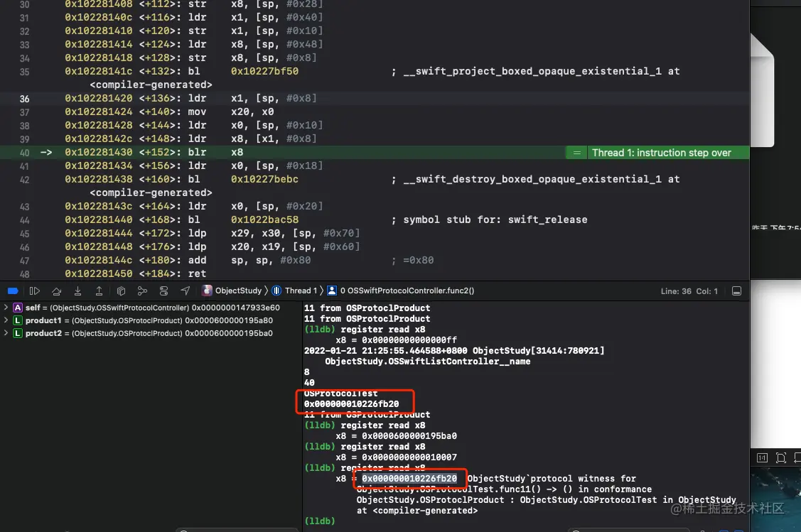Click the program counter arrow on line 40
This screenshot has height=532, width=801.
46,152
